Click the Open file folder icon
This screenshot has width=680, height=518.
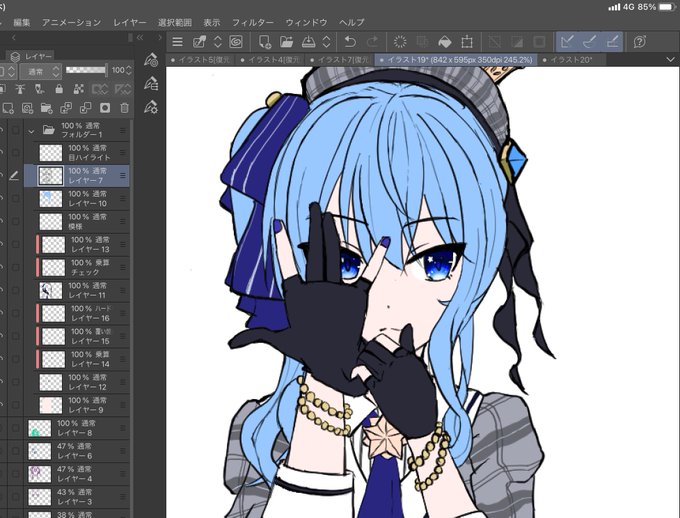[286, 42]
